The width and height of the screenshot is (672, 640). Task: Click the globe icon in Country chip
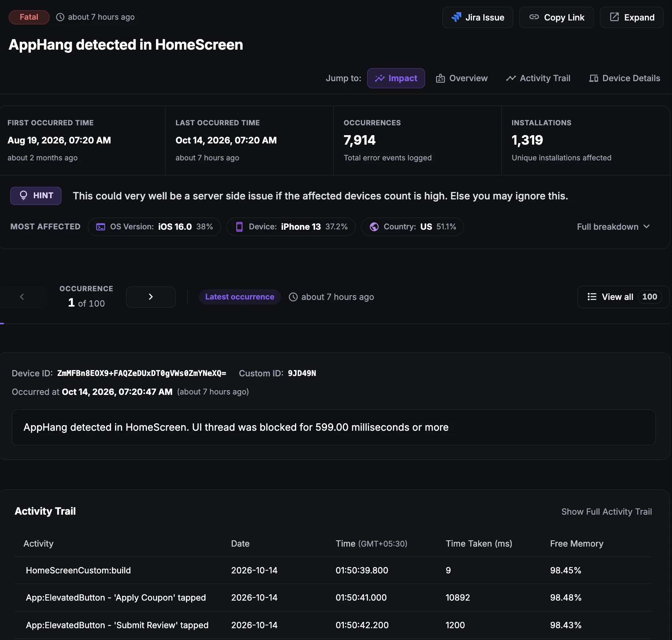[374, 227]
